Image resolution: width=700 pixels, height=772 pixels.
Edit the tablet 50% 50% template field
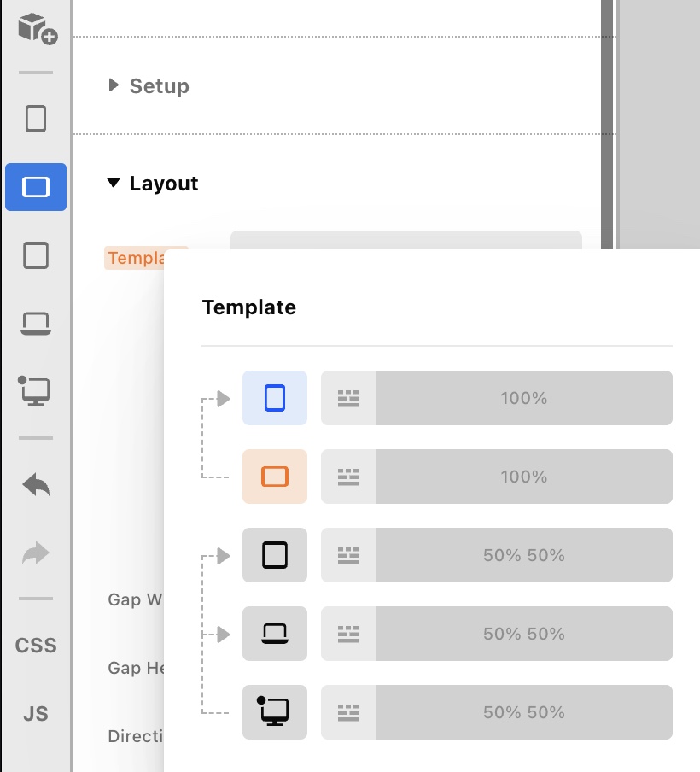(x=523, y=555)
